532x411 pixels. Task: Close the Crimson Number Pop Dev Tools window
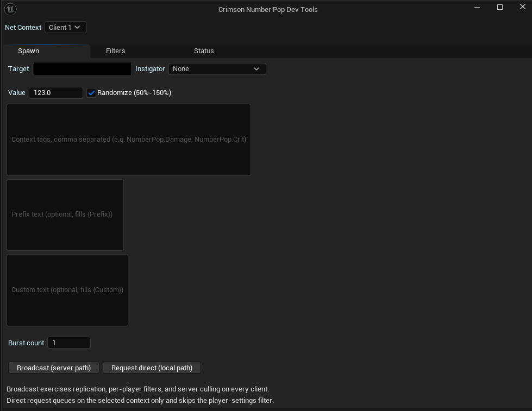tap(523, 7)
